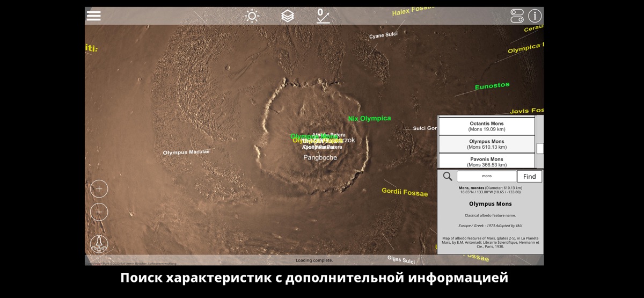Activate the distance measurement tool icon
The width and height of the screenshot is (644, 298).
tap(323, 16)
